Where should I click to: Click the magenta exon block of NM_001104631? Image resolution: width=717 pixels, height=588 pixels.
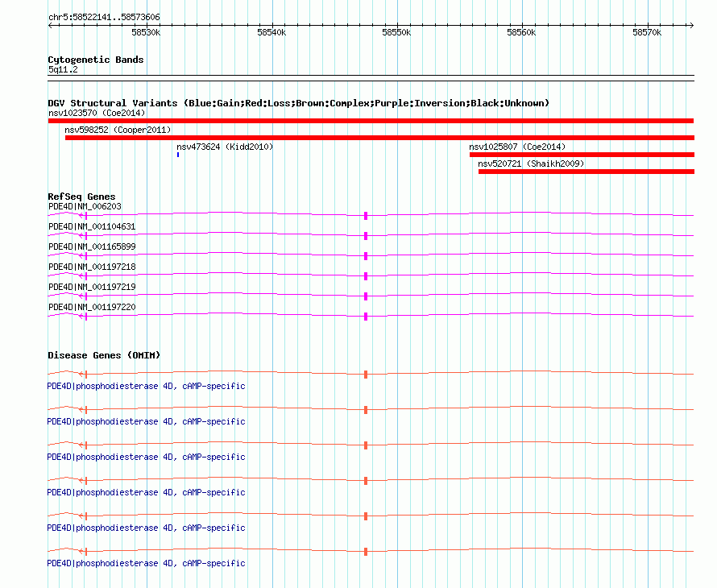pos(366,236)
